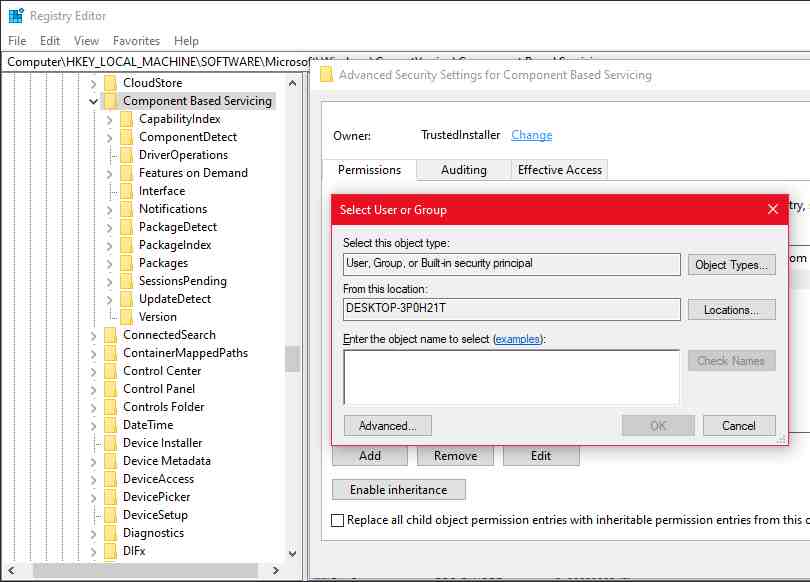
Task: Open the View menu
Action: click(86, 41)
